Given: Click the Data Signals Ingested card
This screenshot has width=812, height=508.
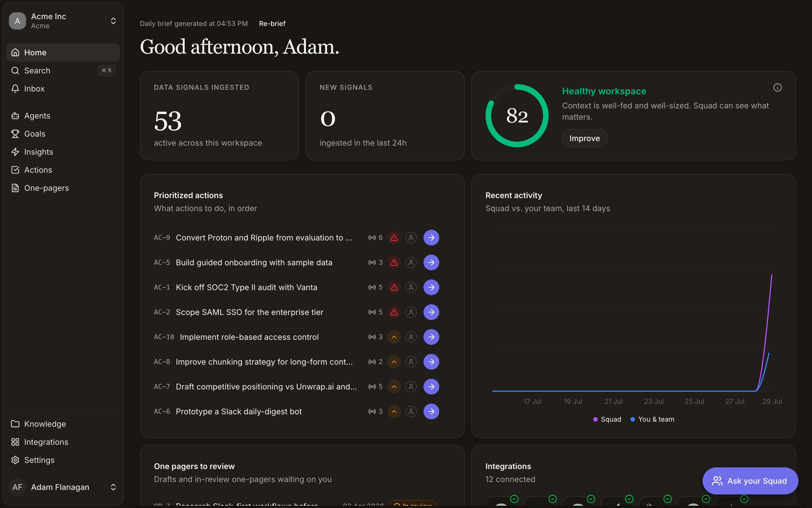Looking at the screenshot, I should pos(219,116).
